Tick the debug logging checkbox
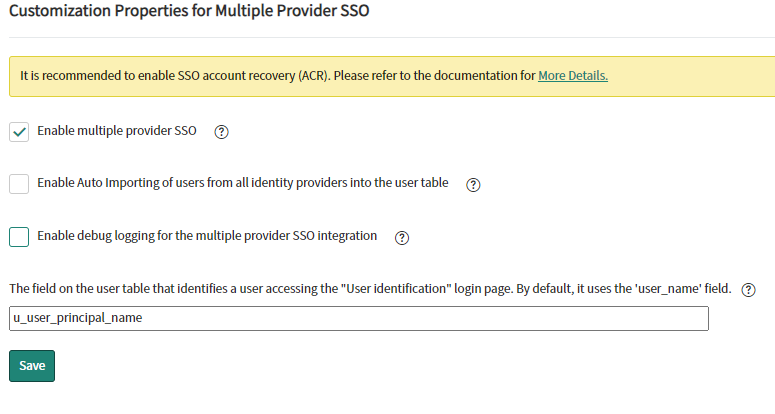 19,237
